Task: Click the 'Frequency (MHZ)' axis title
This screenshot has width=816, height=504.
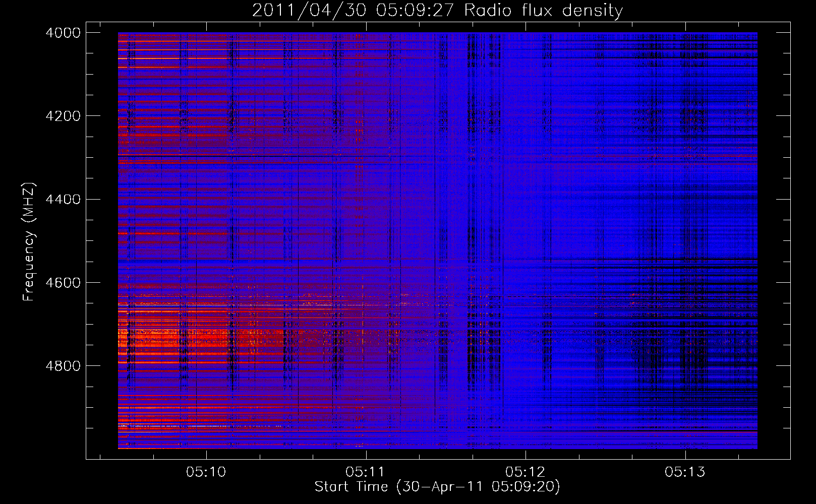Action: coord(29,242)
